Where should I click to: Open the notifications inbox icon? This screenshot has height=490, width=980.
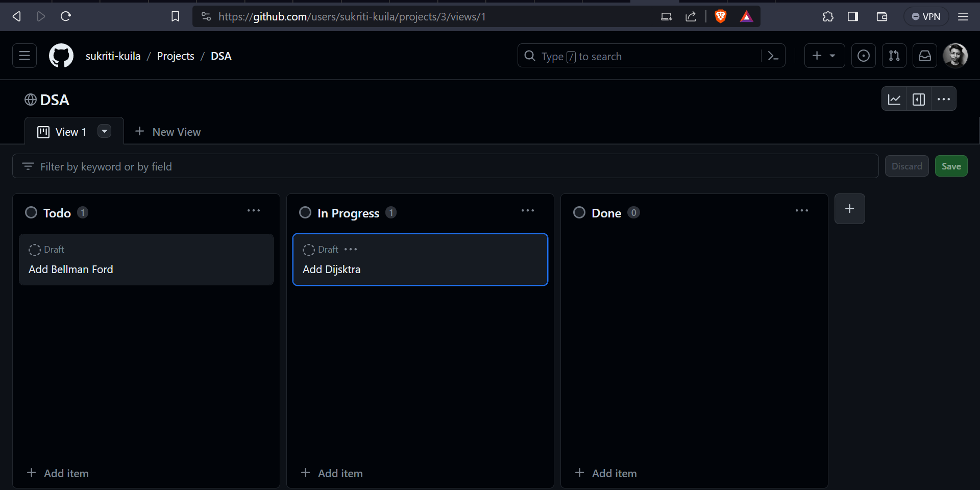(x=924, y=56)
